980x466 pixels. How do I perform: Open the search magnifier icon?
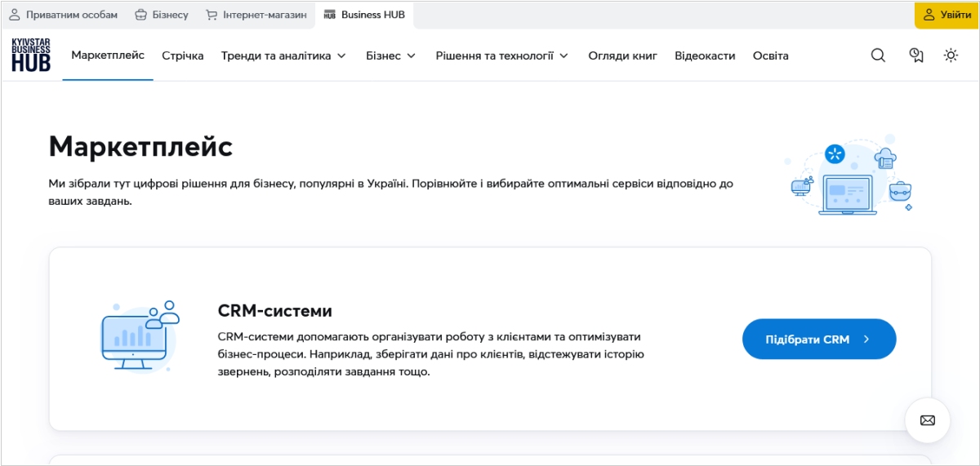point(878,55)
